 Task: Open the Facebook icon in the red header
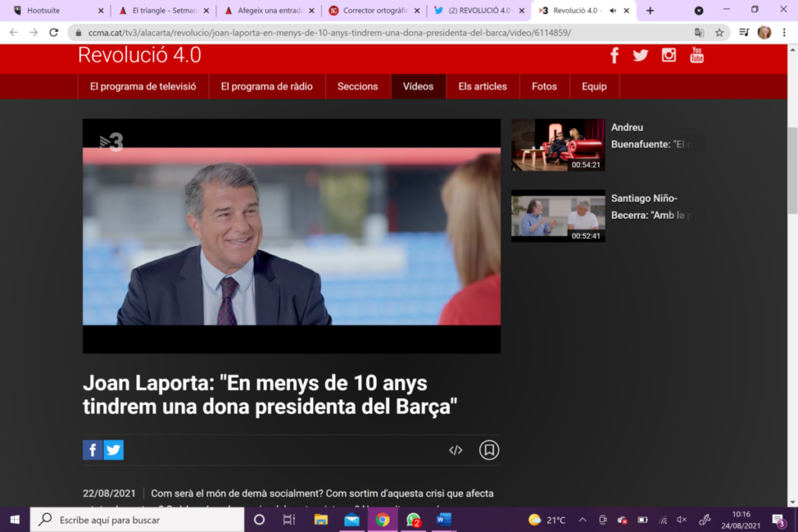614,55
